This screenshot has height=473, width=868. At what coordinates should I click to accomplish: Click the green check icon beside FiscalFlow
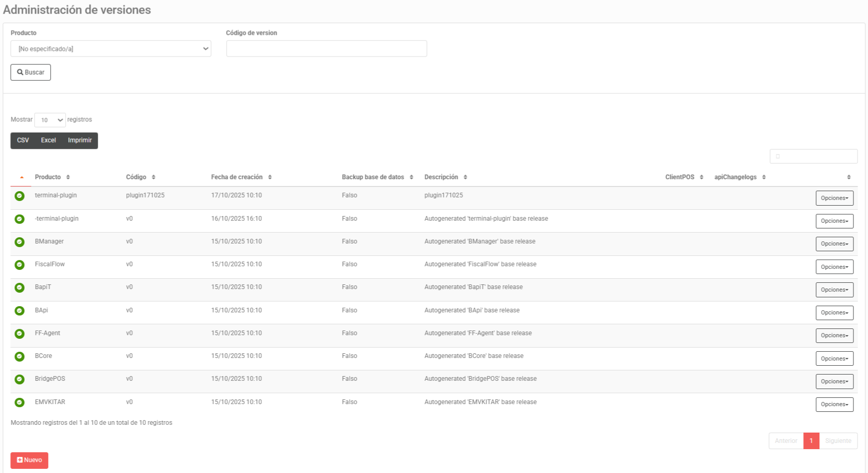20,265
